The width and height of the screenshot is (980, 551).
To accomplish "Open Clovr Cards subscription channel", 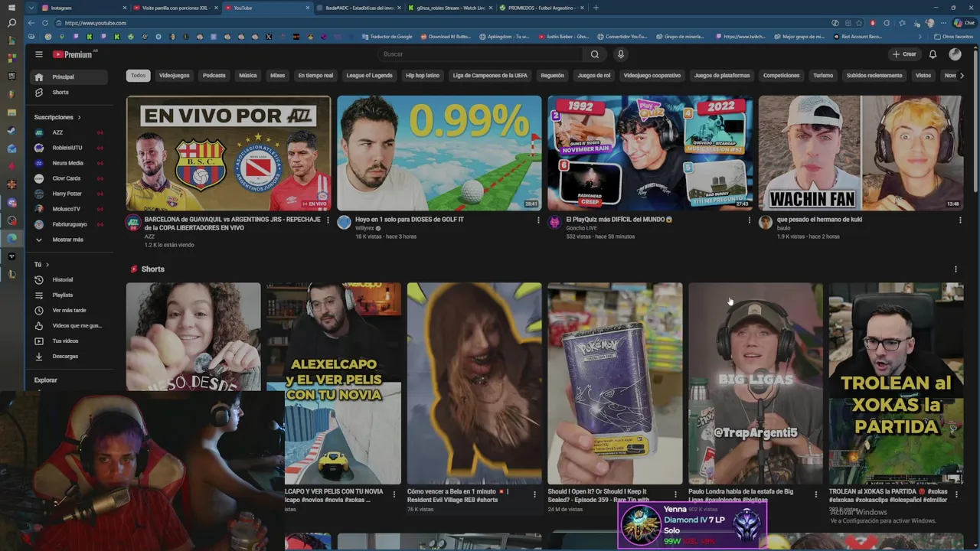I will pyautogui.click(x=68, y=178).
